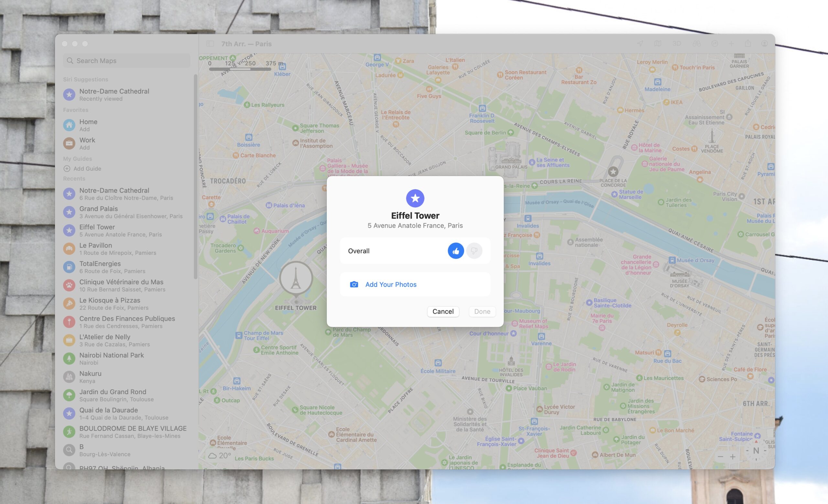Screen dimensions: 828x504
Task: Click the 20° weather indicator
Action: pyautogui.click(x=219, y=456)
